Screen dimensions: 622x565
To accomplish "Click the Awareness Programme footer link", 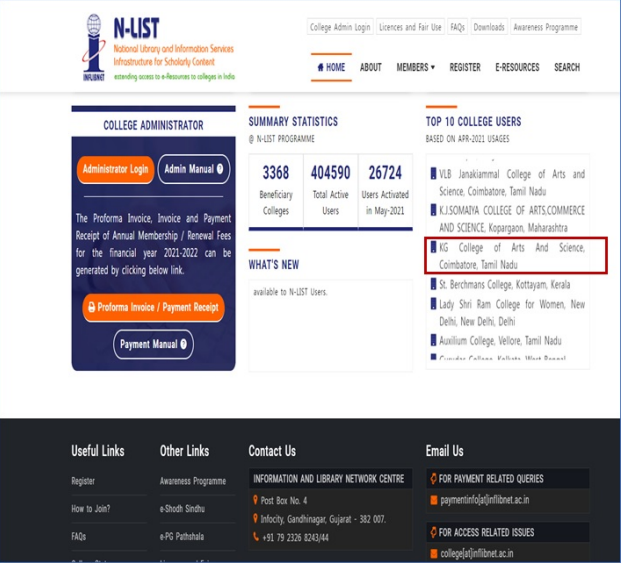I will click(193, 481).
